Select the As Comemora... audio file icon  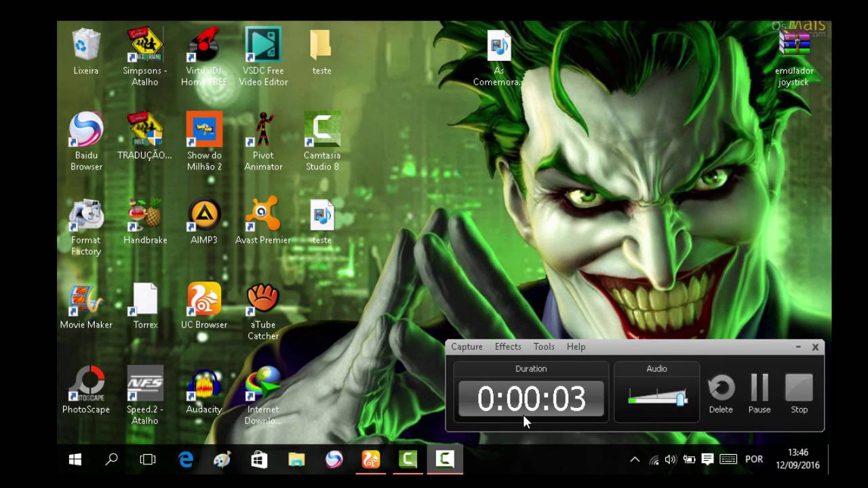499,58
